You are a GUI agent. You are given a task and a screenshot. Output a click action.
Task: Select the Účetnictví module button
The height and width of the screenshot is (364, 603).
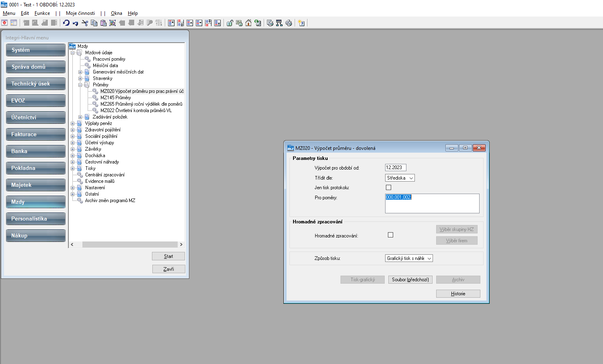[36, 118]
